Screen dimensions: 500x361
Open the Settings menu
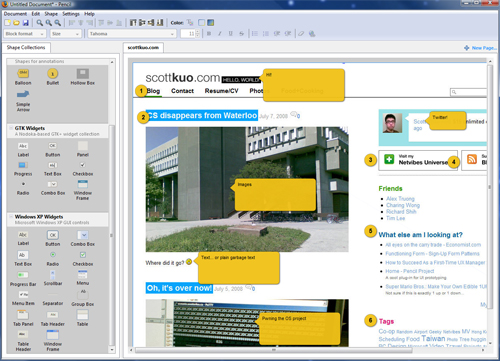pyautogui.click(x=71, y=14)
